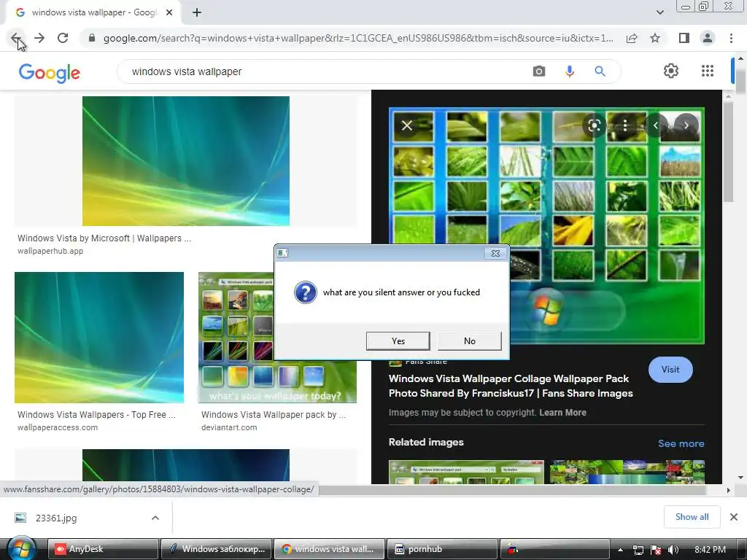Search by image with the camera icon

click(539, 71)
